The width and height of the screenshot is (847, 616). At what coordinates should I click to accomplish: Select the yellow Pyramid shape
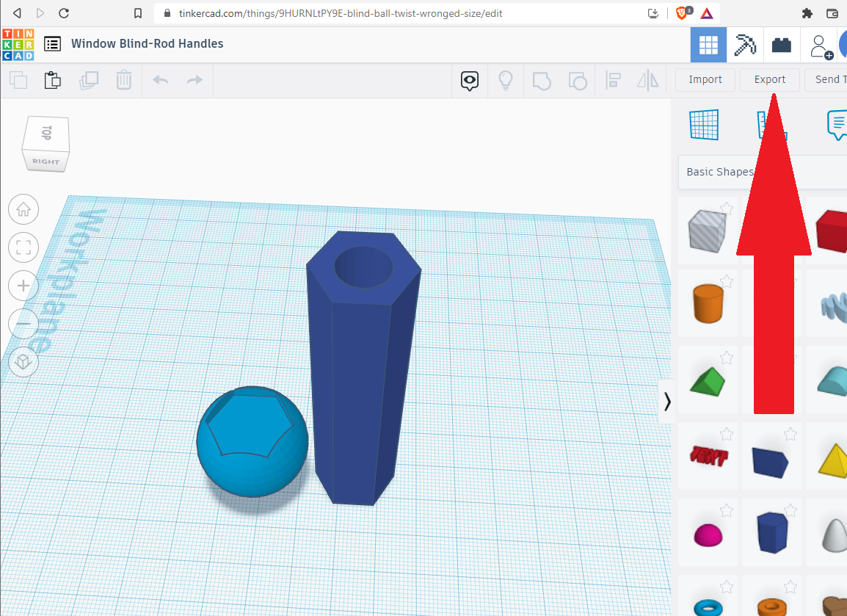click(x=833, y=461)
